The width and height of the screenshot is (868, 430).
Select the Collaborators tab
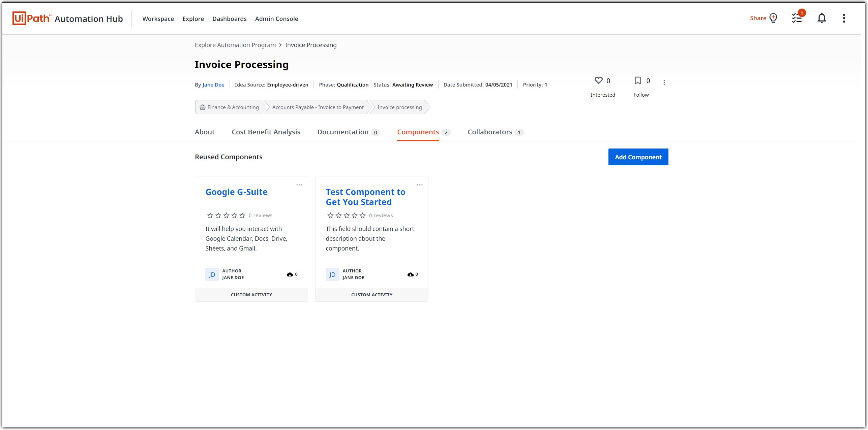click(x=490, y=132)
